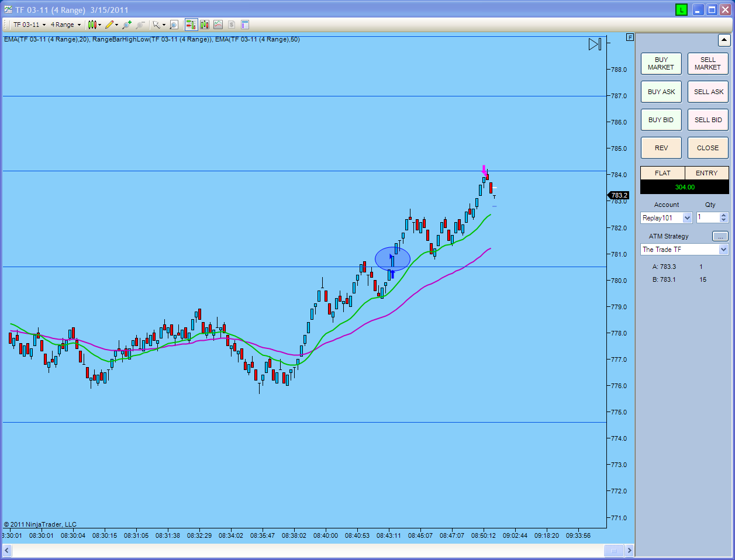735x560 pixels.
Task: Click the candlestick chart style icon
Action: pos(92,25)
